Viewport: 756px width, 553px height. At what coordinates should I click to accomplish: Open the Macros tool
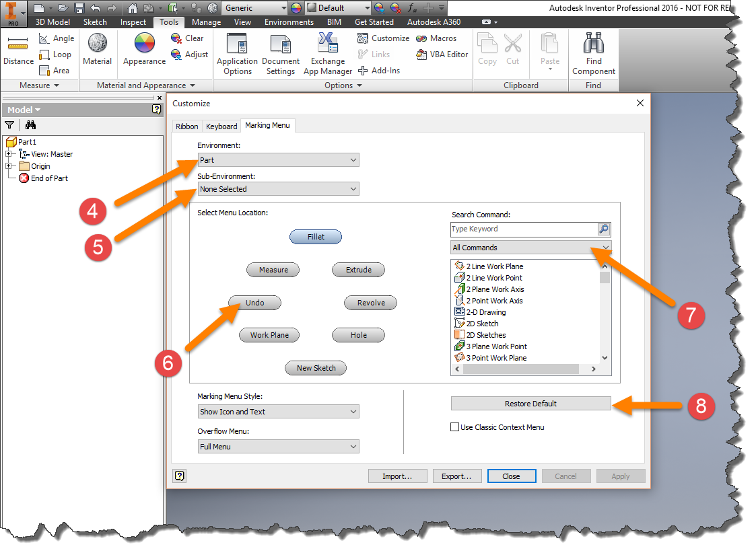436,38
